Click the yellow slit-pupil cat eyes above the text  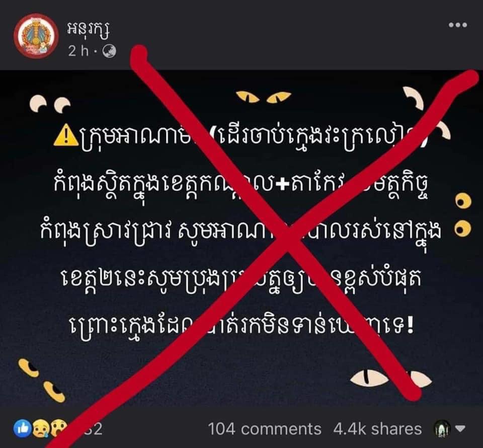click(x=263, y=97)
